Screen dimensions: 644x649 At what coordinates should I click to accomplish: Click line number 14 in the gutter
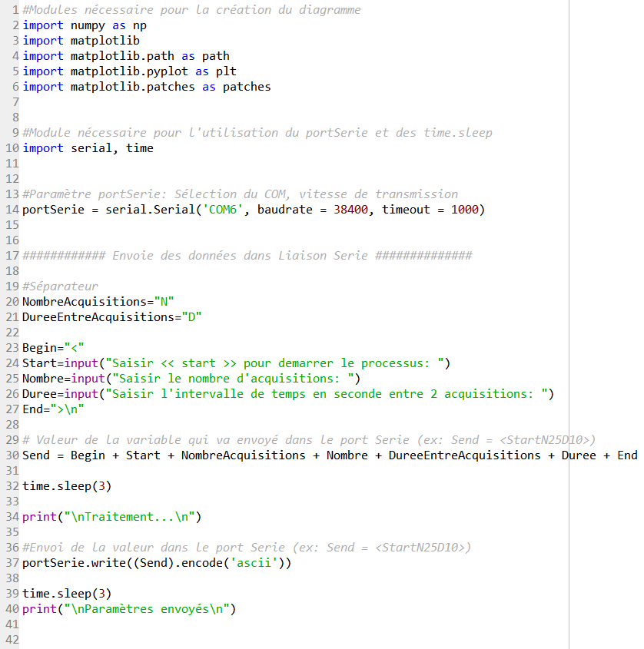tap(12, 210)
